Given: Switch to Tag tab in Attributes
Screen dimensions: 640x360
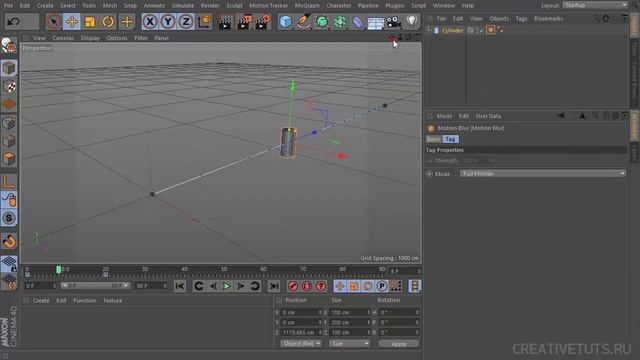Looking at the screenshot, I should coord(451,139).
